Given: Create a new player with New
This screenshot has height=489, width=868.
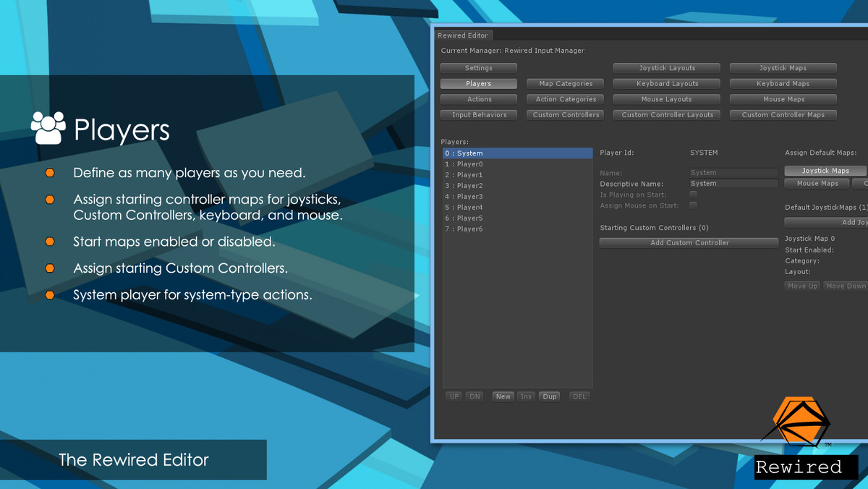Looking at the screenshot, I should pos(503,396).
